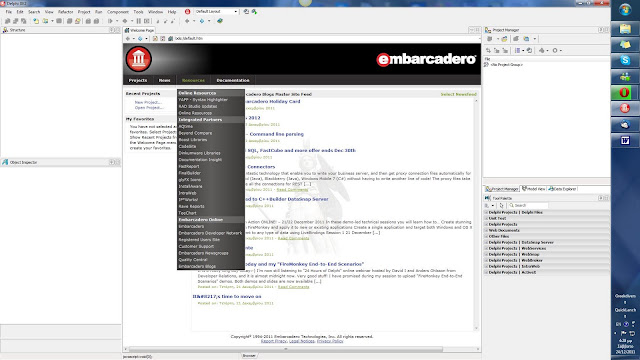Expand Delphi Projects | WebServices category
Screen dimensions: 640x360
coord(547,248)
